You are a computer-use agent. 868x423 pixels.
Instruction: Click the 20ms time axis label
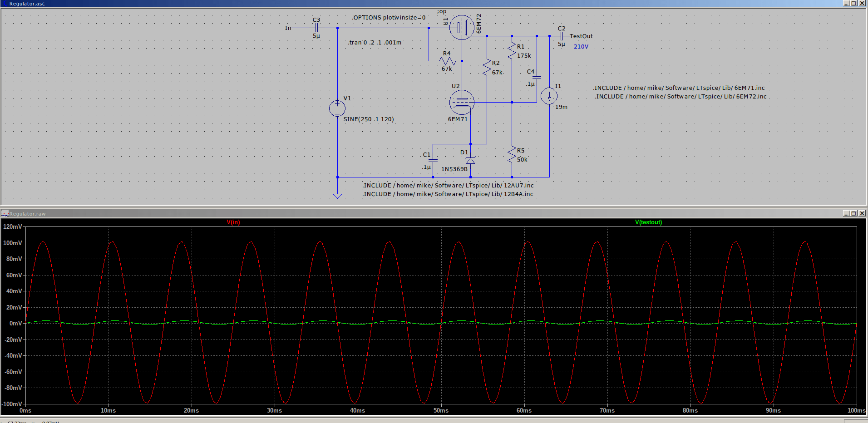point(191,410)
